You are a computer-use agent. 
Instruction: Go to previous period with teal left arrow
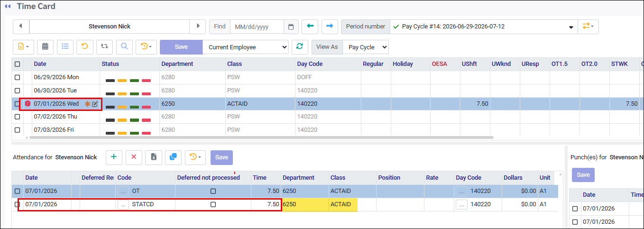click(x=310, y=27)
